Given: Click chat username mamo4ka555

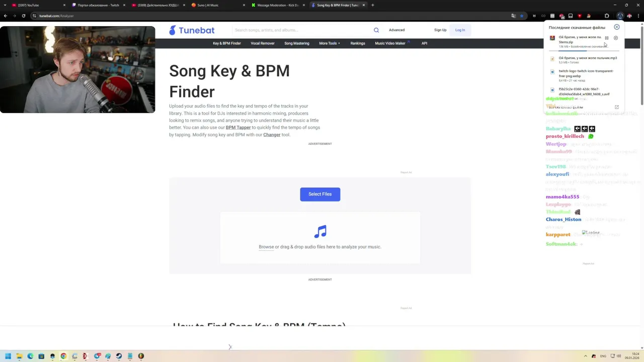Looking at the screenshot, I should click(562, 197).
